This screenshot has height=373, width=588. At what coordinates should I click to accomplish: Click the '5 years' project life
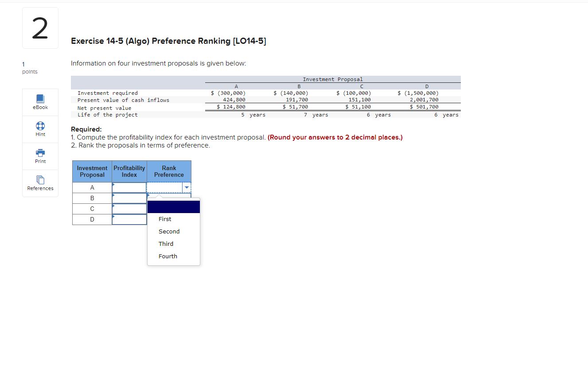tap(253, 115)
